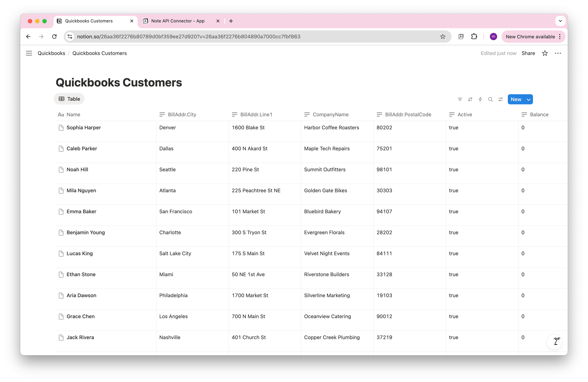The height and width of the screenshot is (382, 588).
Task: Open the BillAddr.Line1 column header menu
Action: (x=265, y=114)
